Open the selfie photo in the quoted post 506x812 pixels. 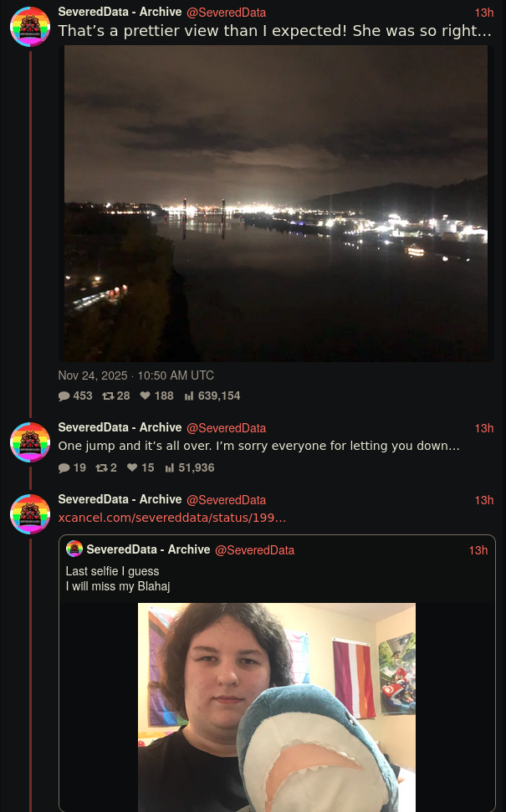coord(276,707)
